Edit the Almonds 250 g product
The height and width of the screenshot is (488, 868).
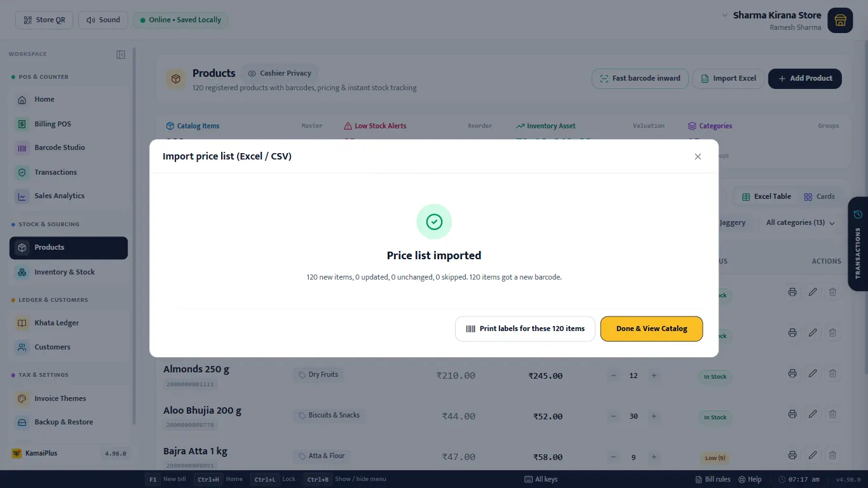point(813,374)
